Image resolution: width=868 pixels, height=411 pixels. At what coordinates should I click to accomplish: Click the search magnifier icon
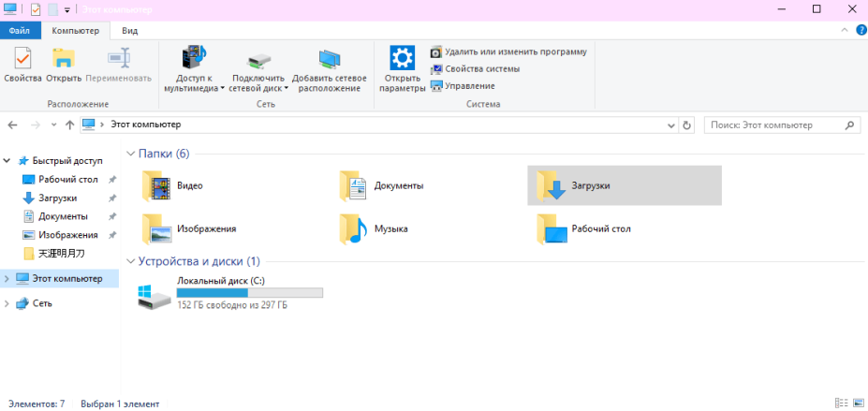point(849,125)
